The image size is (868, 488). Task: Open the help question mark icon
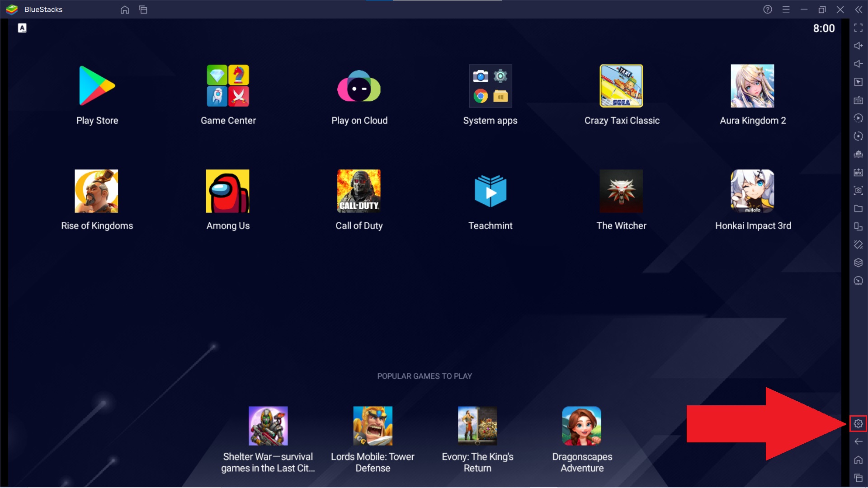768,9
